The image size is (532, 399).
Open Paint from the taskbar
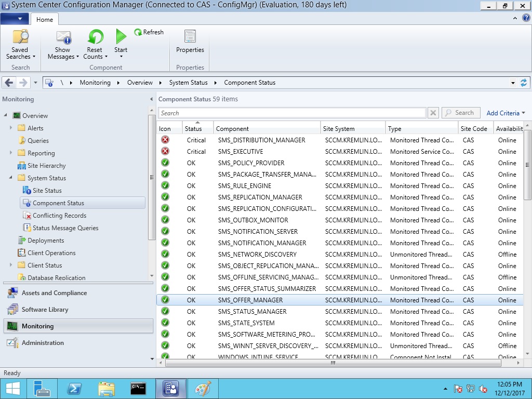203,389
